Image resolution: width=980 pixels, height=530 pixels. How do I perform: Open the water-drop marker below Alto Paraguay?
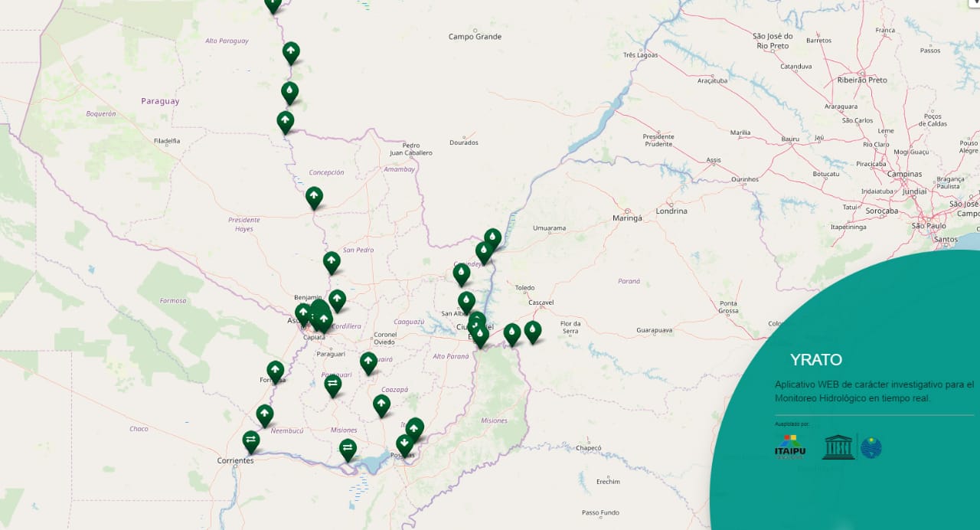(x=289, y=93)
